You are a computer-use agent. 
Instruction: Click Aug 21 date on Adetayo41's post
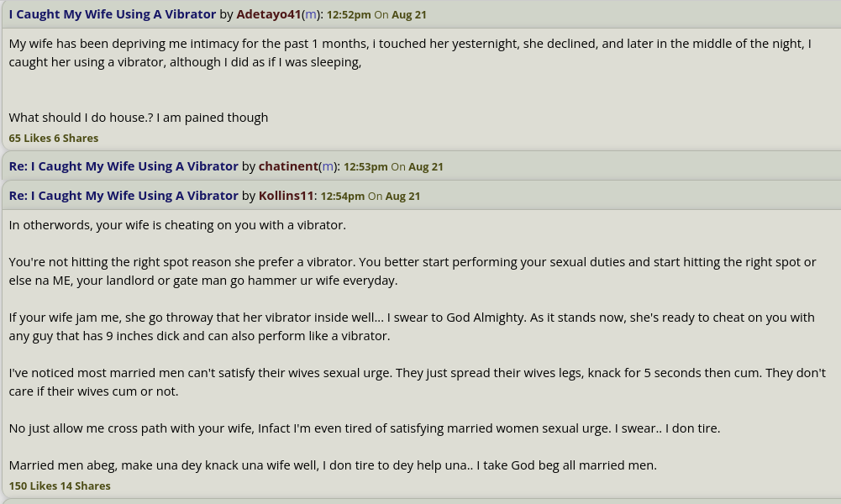tap(408, 15)
